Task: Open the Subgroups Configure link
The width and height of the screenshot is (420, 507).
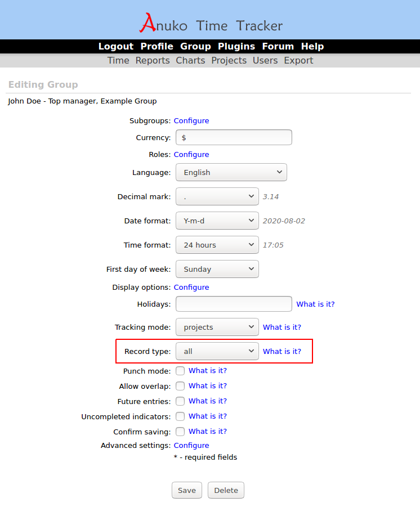Action: tap(191, 121)
